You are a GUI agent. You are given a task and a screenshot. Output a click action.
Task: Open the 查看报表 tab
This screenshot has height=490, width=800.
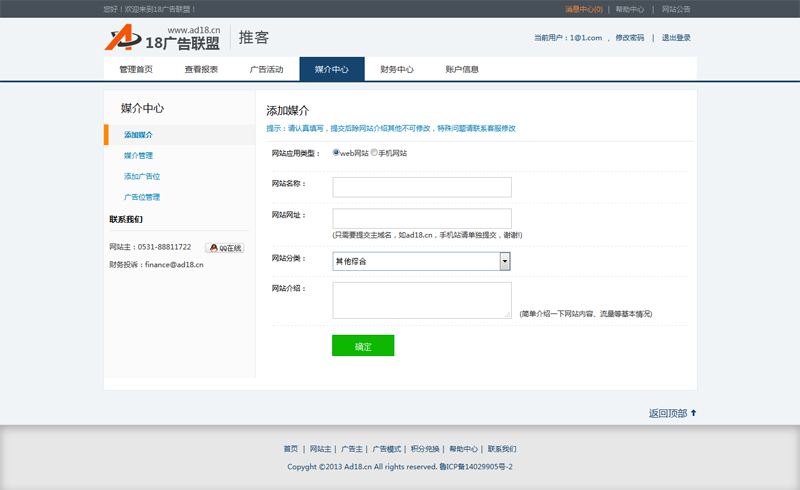[201, 70]
